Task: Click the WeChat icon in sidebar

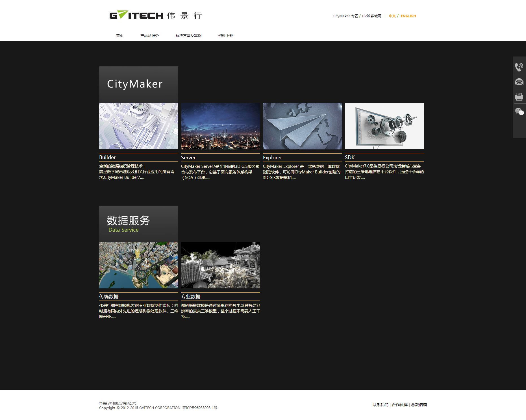Action: point(519,112)
